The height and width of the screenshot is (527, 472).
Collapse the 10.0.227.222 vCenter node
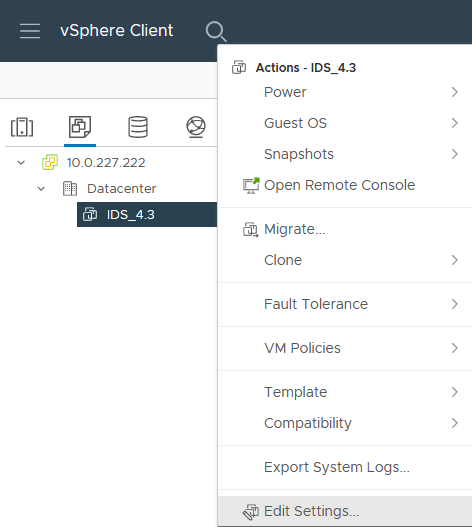click(x=21, y=163)
